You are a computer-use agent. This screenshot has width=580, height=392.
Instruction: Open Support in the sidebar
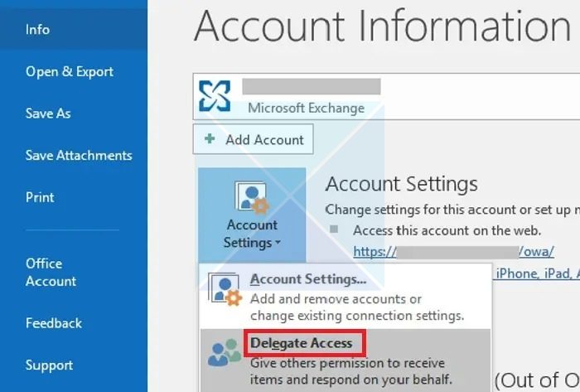pos(49,365)
